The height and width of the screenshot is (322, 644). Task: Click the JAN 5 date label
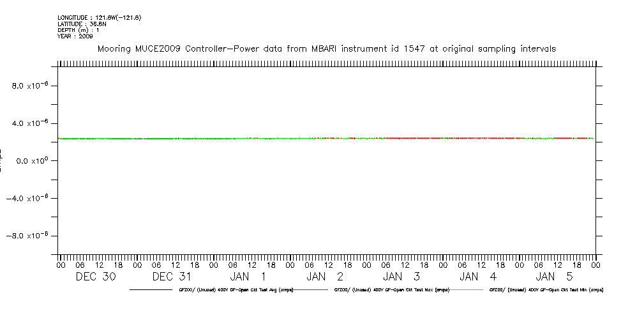554,277
